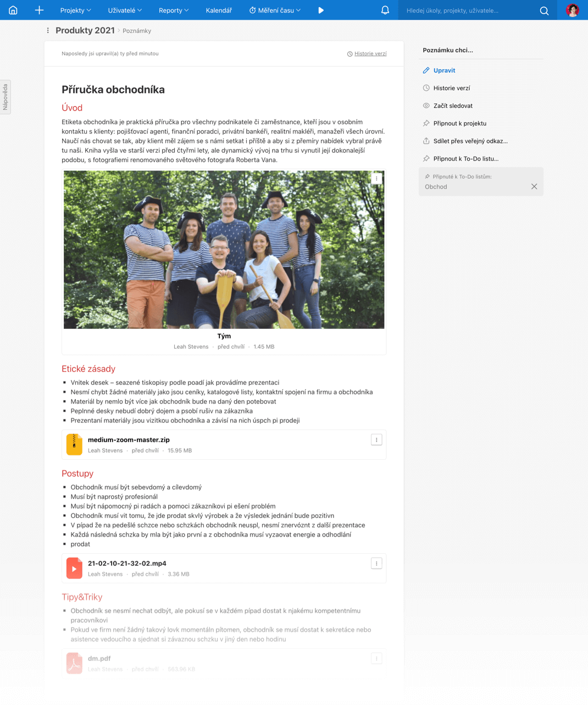Click the eye icon for Začít sledovat
Screen dimensions: 588x705
[426, 106]
